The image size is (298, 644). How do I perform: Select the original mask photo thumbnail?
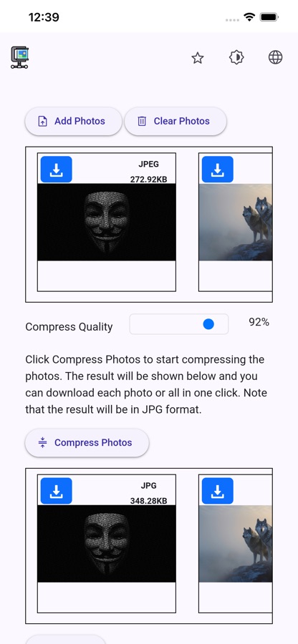coord(107,223)
